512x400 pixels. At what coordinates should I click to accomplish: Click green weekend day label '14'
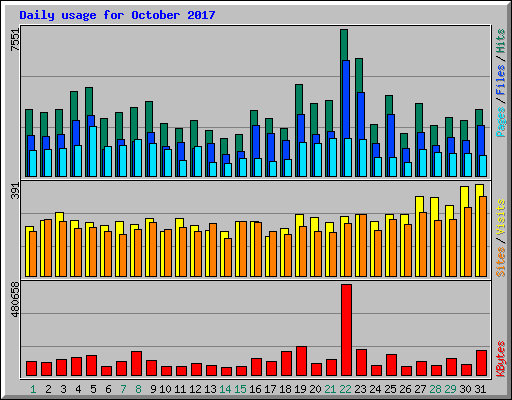225,389
